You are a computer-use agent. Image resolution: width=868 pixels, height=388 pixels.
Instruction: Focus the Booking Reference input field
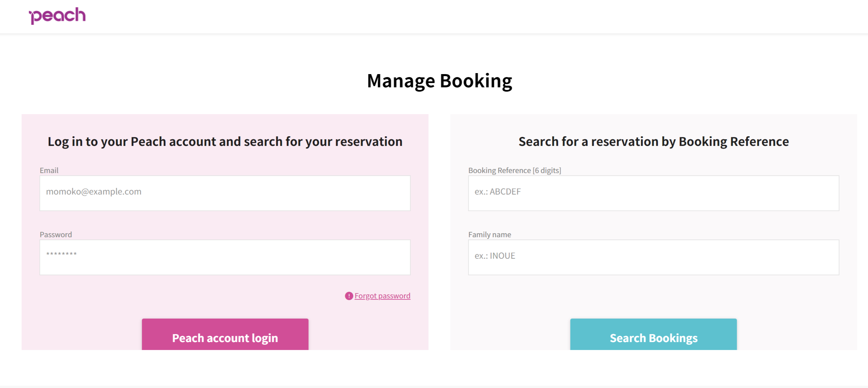(653, 193)
